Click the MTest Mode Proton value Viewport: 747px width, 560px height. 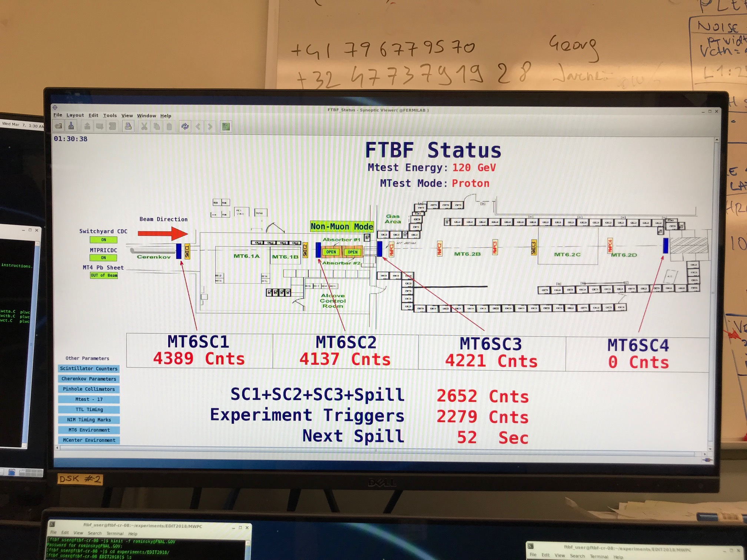coord(471,183)
